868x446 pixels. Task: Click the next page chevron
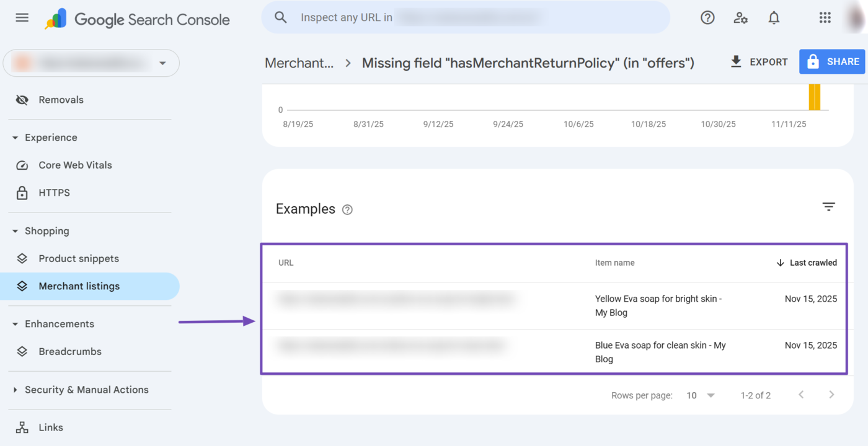tap(831, 394)
